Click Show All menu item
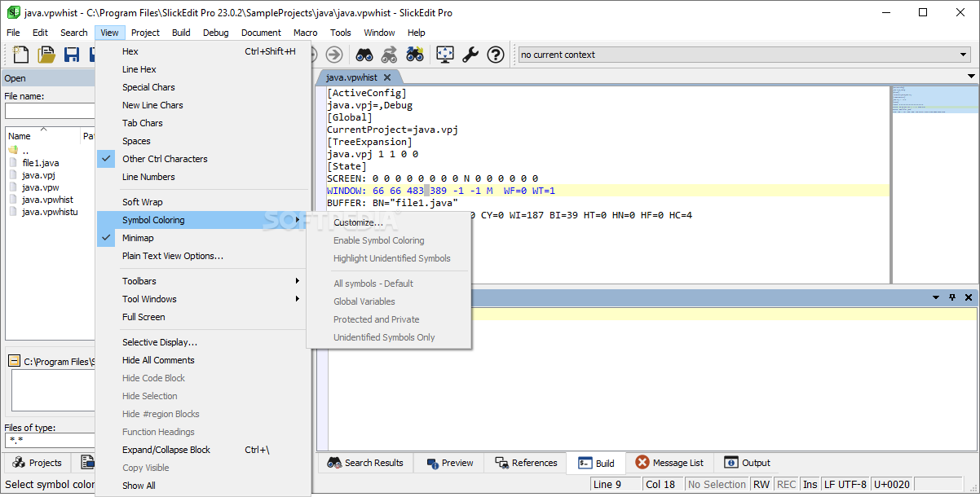This screenshot has width=980, height=497. (x=204, y=486)
